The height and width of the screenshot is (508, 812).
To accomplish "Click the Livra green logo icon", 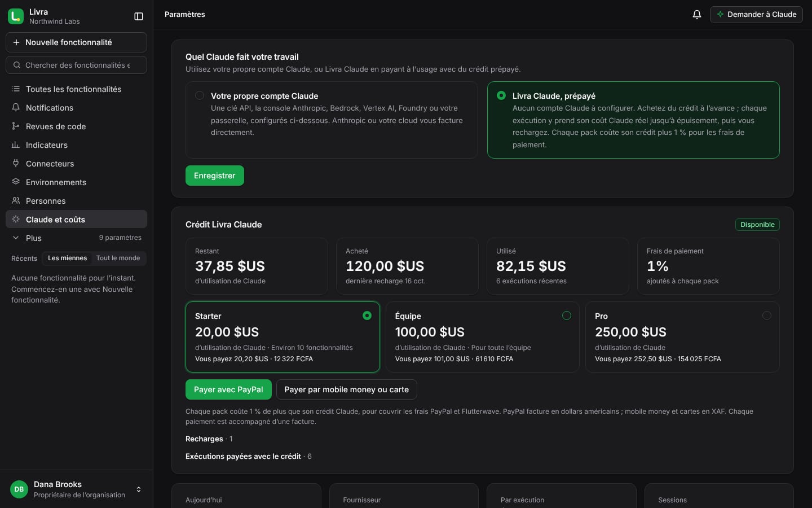I will (x=16, y=16).
